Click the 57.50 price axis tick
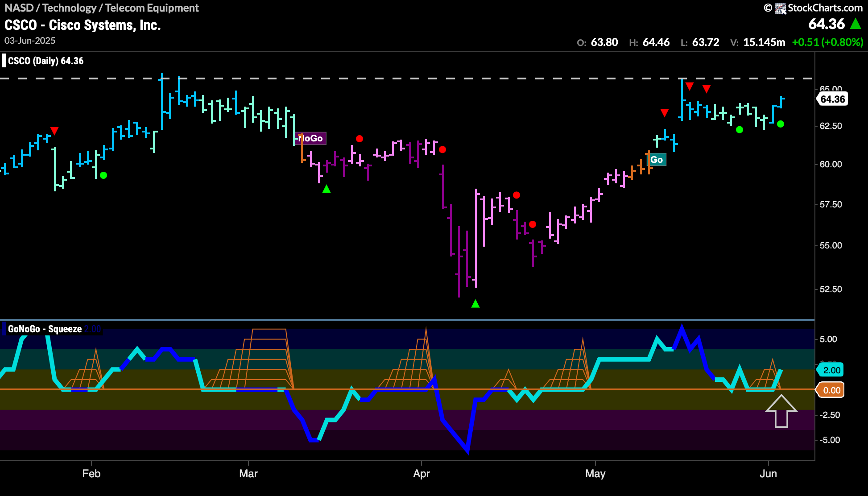 coord(831,205)
